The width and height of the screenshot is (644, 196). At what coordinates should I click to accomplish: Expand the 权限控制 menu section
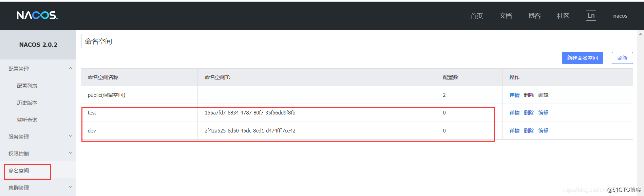tap(71, 154)
